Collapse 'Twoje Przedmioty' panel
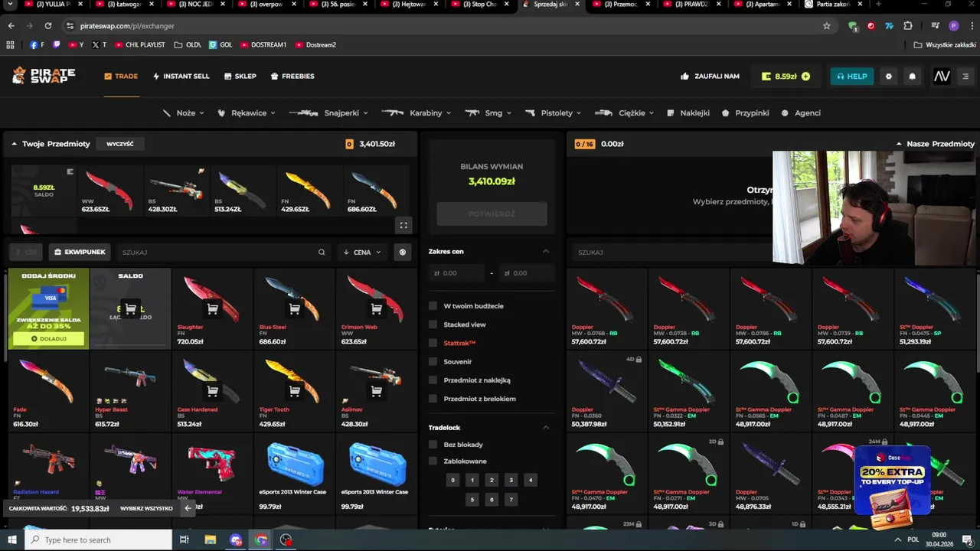Screen dimensions: 980x551 click(x=14, y=144)
